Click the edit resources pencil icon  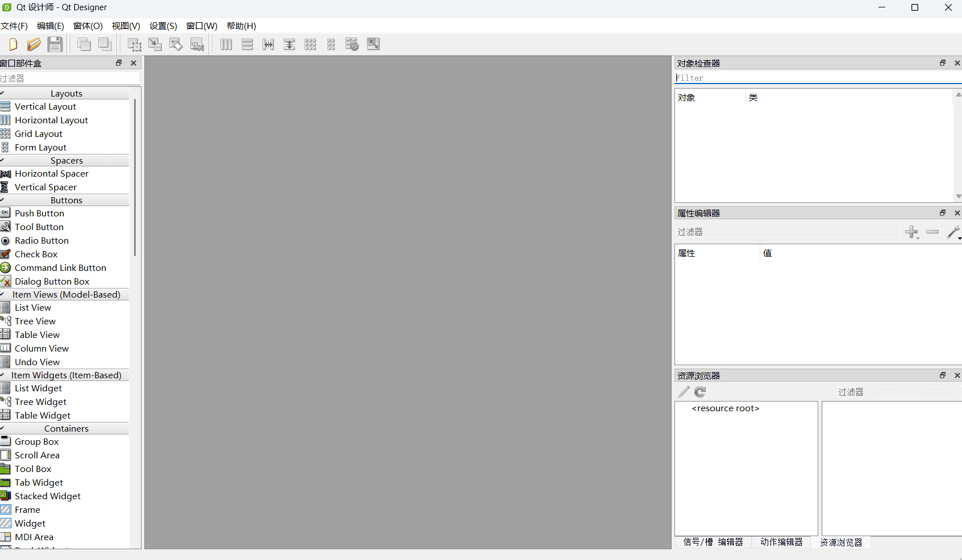(684, 392)
